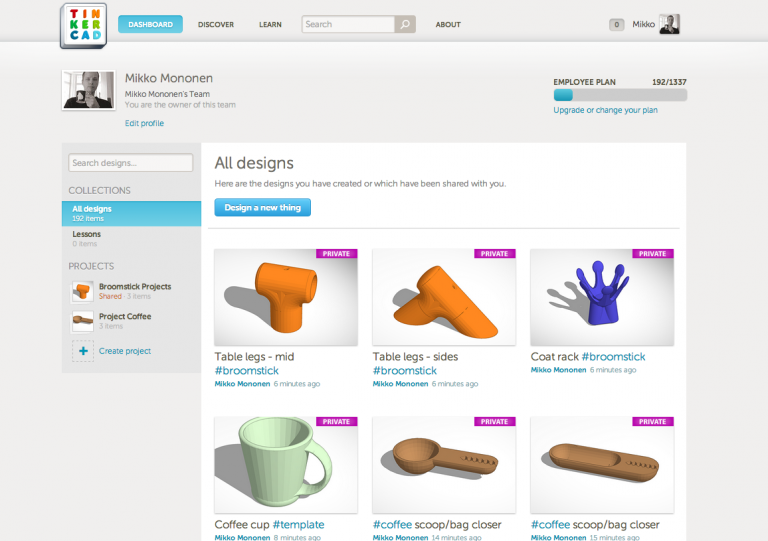Click PRIVATE badge on Coffee cup
Image resolution: width=768 pixels, height=541 pixels.
pyautogui.click(x=336, y=422)
